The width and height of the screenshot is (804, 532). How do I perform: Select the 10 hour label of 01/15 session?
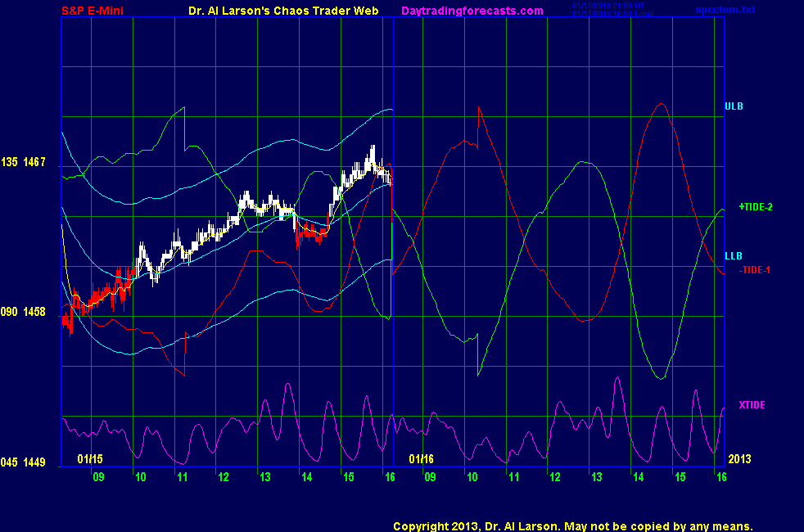coord(141,477)
